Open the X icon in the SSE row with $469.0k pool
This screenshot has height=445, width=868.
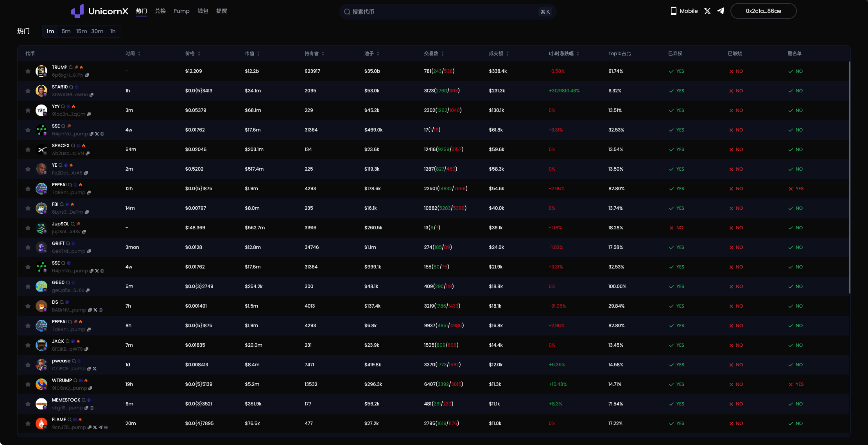coord(97,134)
